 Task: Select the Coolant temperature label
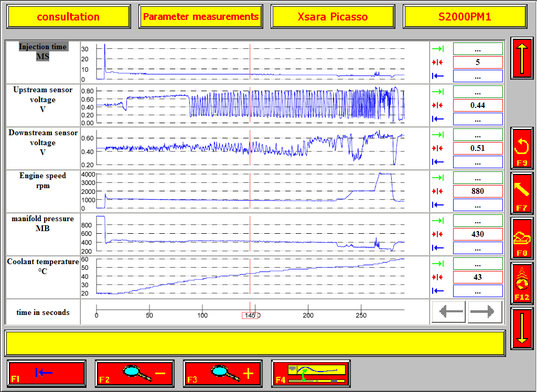click(x=43, y=266)
